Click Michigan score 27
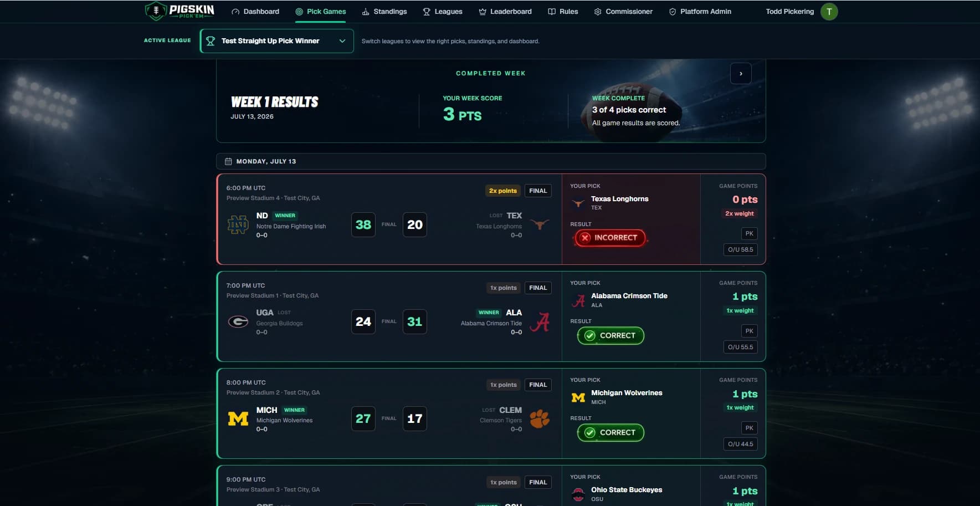This screenshot has width=980, height=506. click(363, 418)
